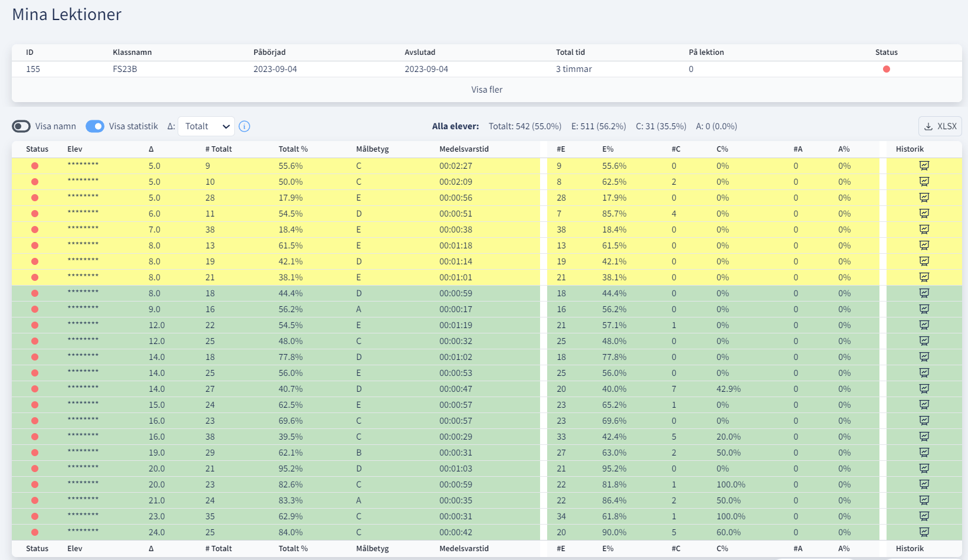Viewport: 968px width, 560px height.
Task: Sort by the Totalt % column header
Action: tap(293, 149)
